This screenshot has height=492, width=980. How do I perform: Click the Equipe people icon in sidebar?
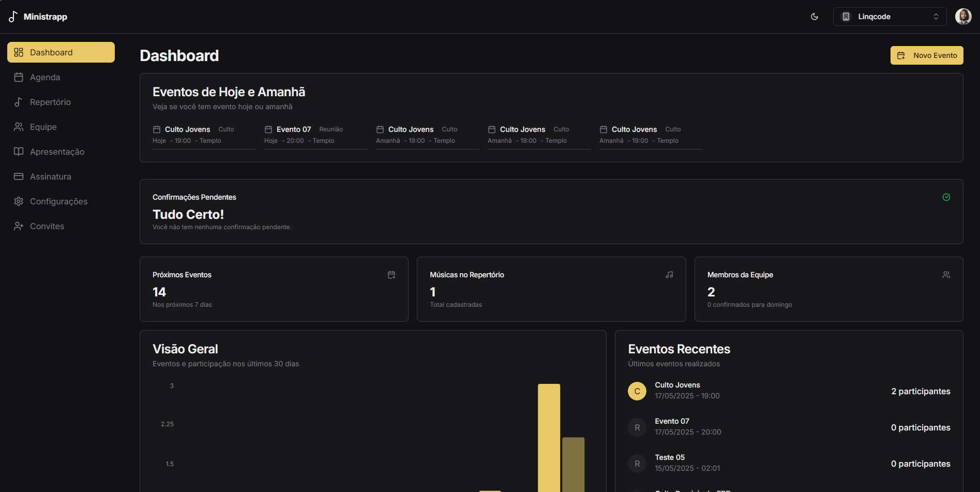(19, 126)
